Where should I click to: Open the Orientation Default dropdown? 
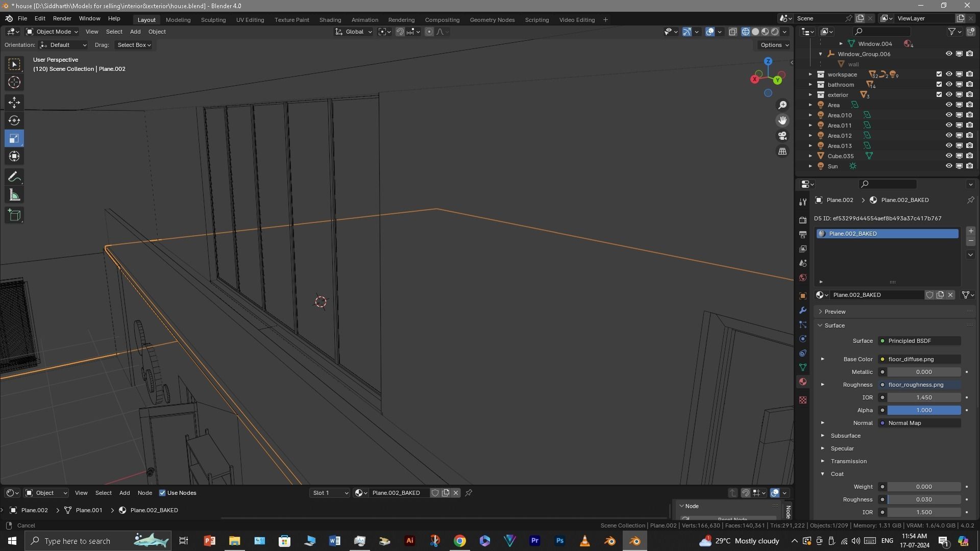[63, 45]
